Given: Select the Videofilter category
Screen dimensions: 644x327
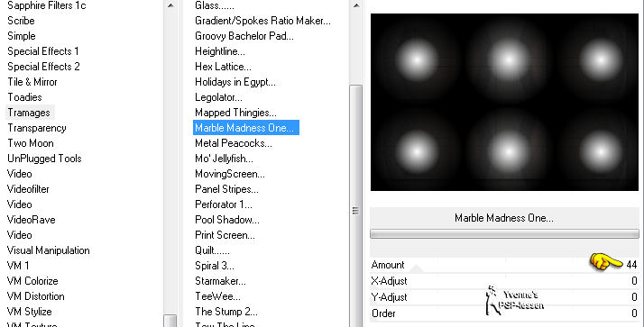Looking at the screenshot, I should pos(28,189).
